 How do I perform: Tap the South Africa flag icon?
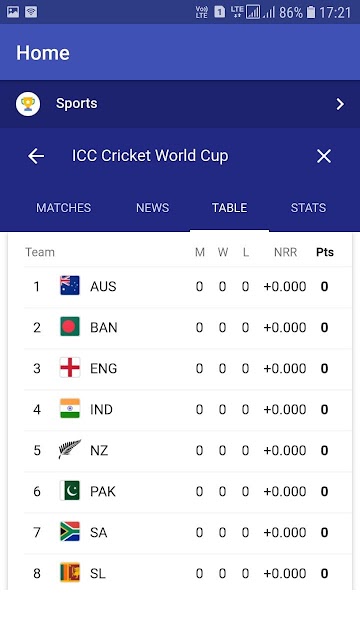tap(70, 531)
